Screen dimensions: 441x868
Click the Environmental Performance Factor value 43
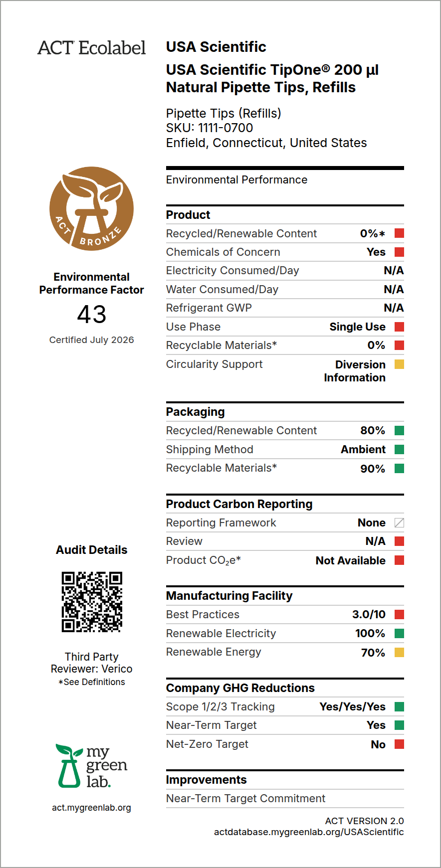click(x=92, y=314)
